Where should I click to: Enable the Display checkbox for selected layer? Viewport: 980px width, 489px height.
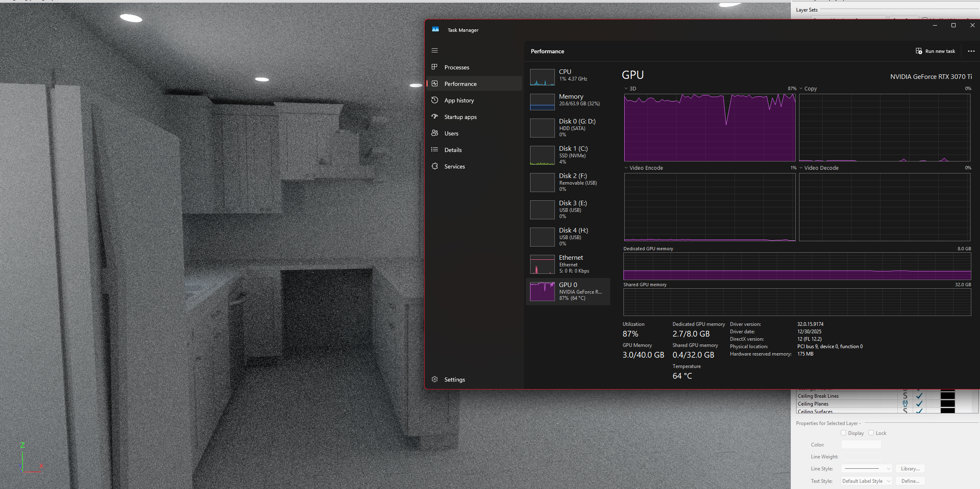coord(843,433)
